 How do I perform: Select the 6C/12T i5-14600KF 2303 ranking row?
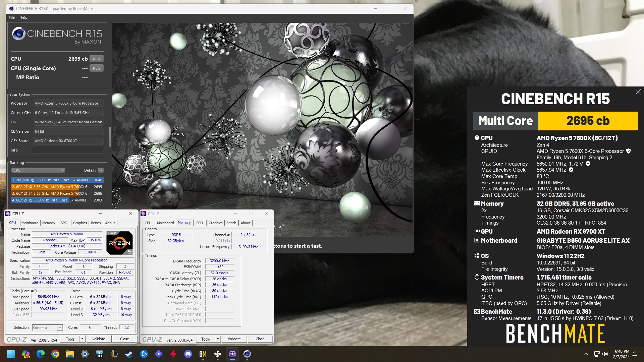(x=57, y=200)
